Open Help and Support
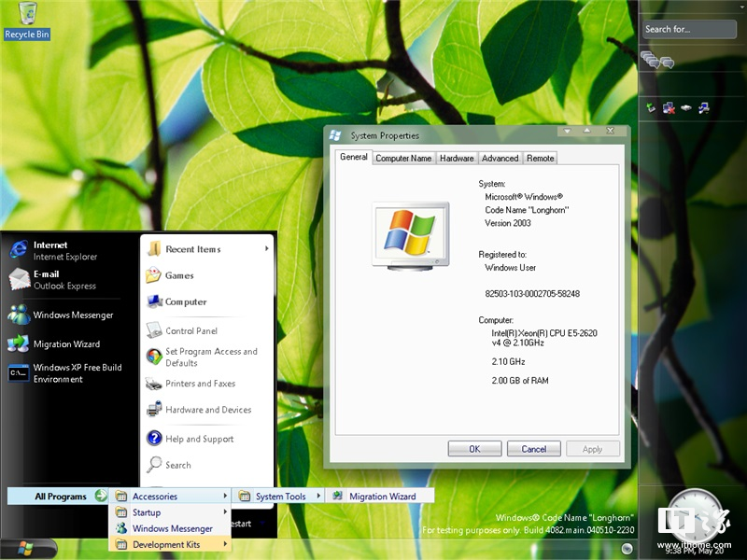Screen dimensions: 747x560 tap(190, 439)
